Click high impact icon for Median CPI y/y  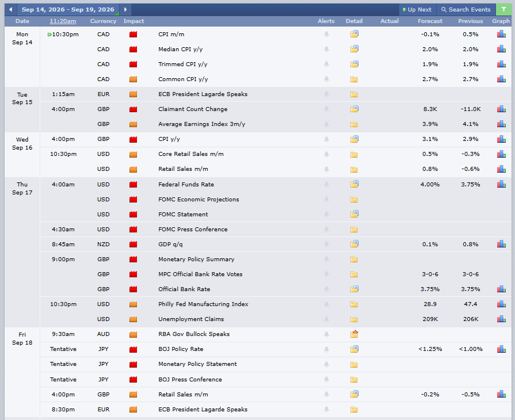point(133,49)
